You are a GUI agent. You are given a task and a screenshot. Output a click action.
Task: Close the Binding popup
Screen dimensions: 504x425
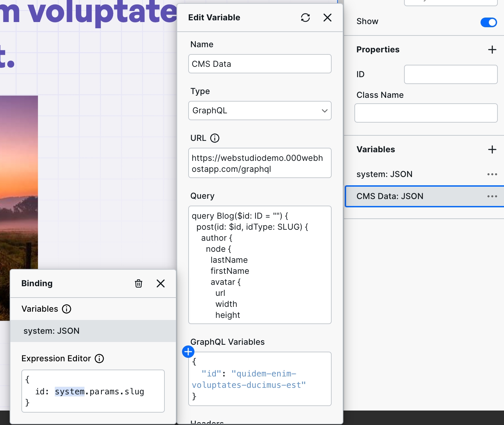[161, 283]
